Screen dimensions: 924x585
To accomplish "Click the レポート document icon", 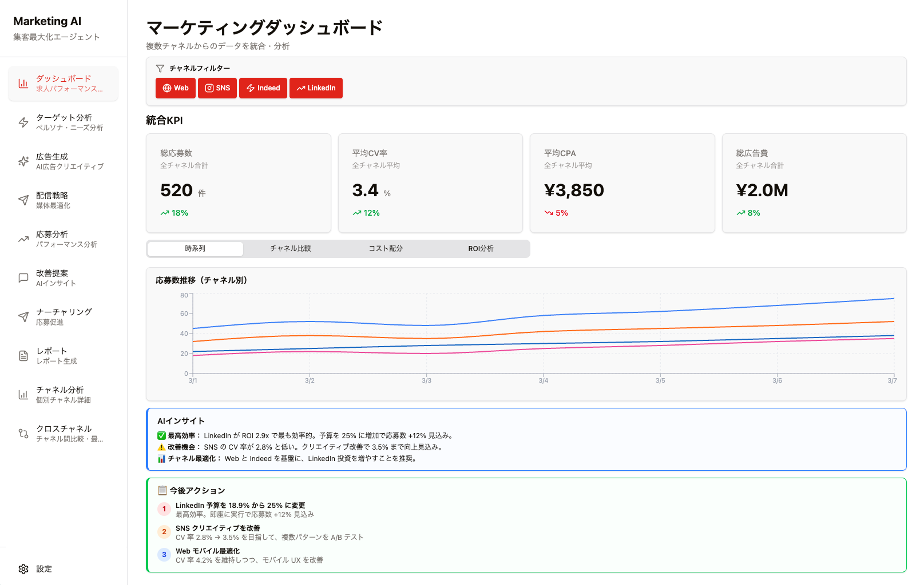I will (23, 356).
